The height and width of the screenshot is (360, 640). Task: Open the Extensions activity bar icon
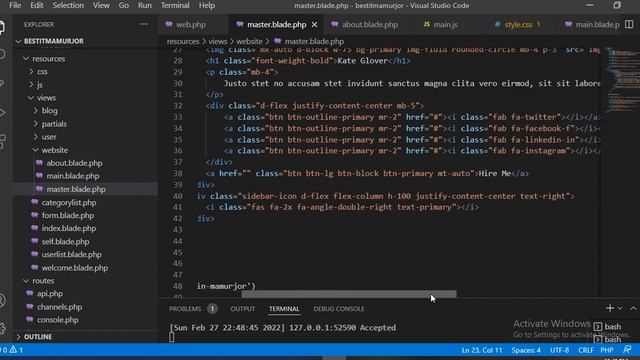[2, 141]
